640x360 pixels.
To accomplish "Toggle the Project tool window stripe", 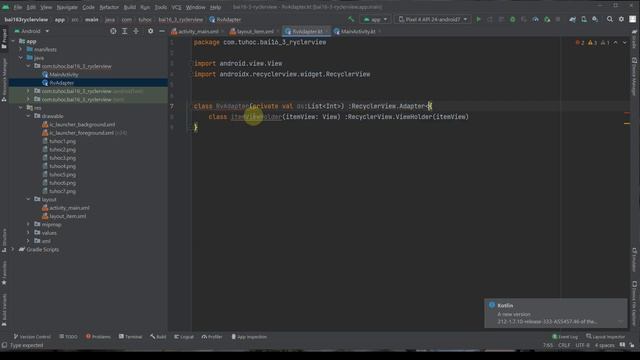I will point(4,39).
